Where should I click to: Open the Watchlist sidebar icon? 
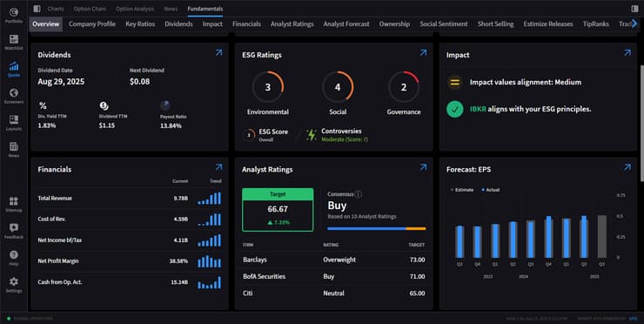pyautogui.click(x=14, y=39)
